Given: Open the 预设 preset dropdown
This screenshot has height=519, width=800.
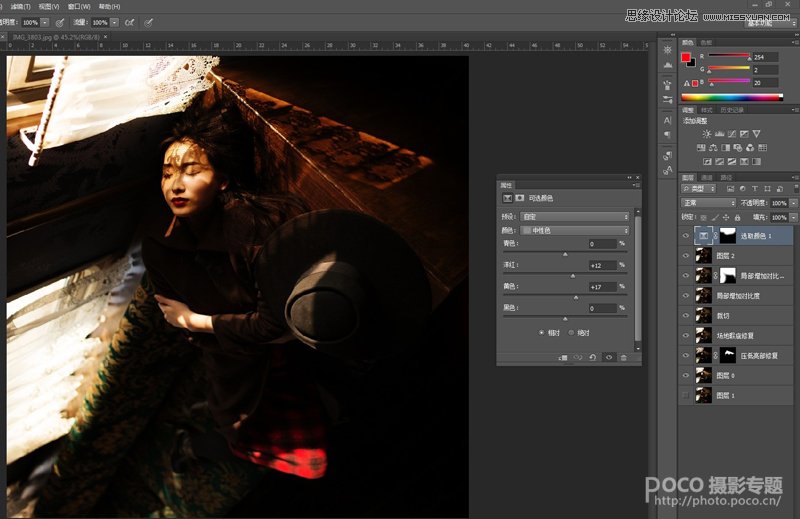Looking at the screenshot, I should click(x=576, y=216).
